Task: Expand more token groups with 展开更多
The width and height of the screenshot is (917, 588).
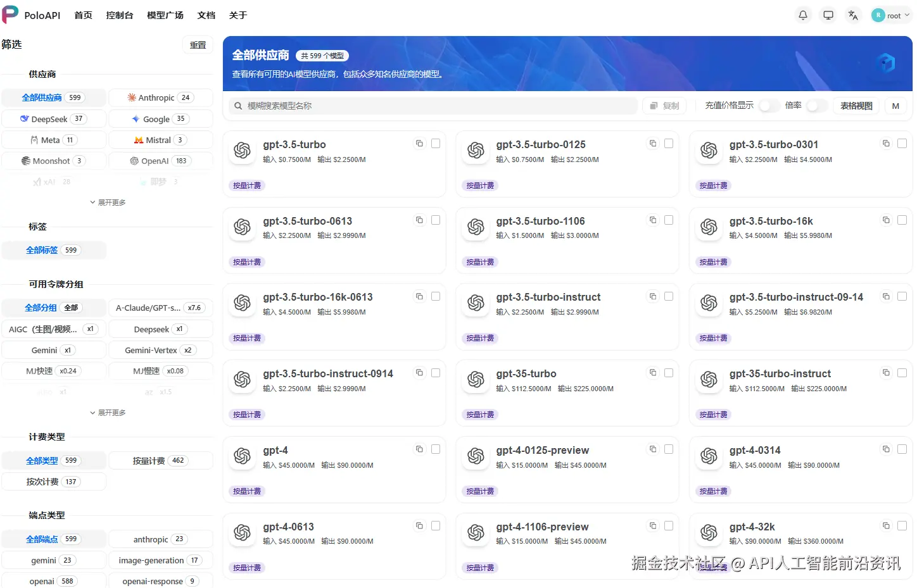Action: (108, 413)
